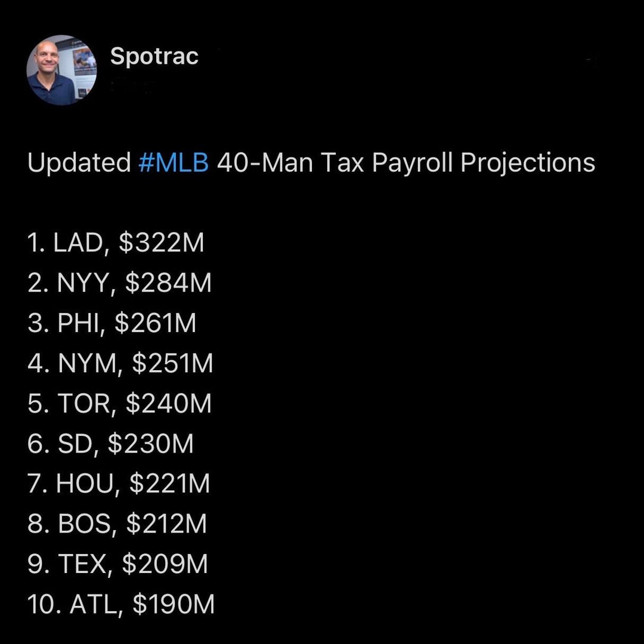This screenshot has width=644, height=644.
Task: Open the #MLB hashtag link
Action: (174, 163)
